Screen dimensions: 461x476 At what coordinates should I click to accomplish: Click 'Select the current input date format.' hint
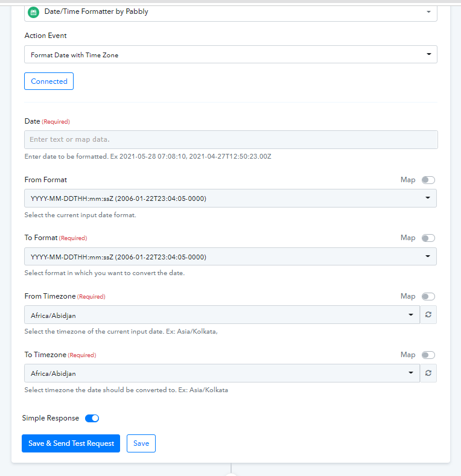pos(80,215)
